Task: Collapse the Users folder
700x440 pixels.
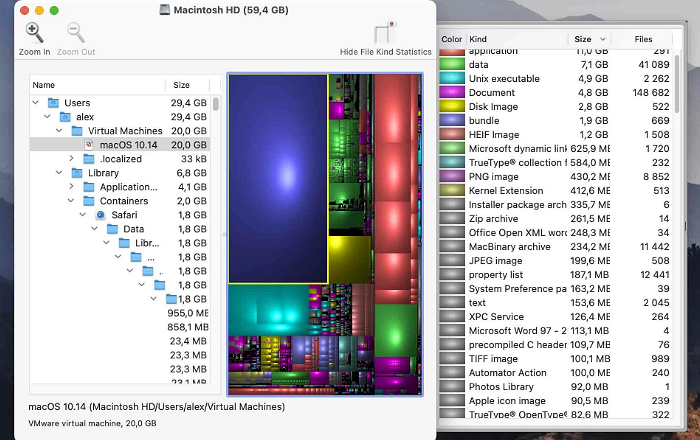Action: point(37,103)
